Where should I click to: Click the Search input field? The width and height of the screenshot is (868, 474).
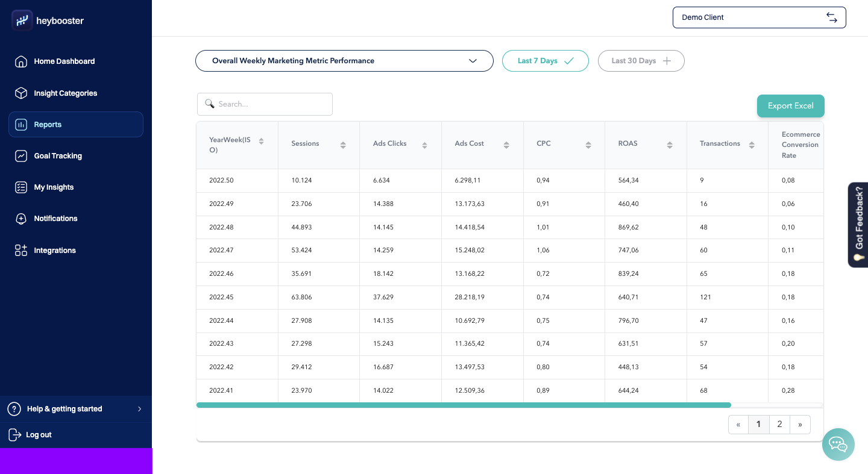click(x=271, y=104)
